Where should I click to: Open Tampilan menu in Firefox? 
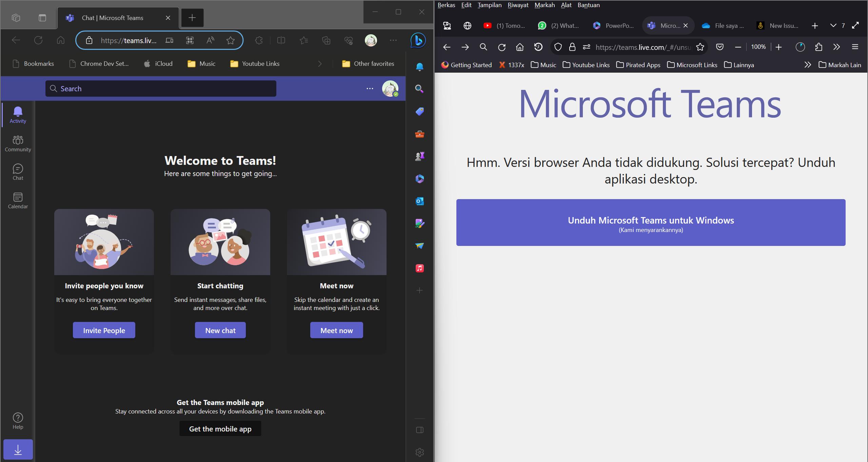tap(490, 5)
